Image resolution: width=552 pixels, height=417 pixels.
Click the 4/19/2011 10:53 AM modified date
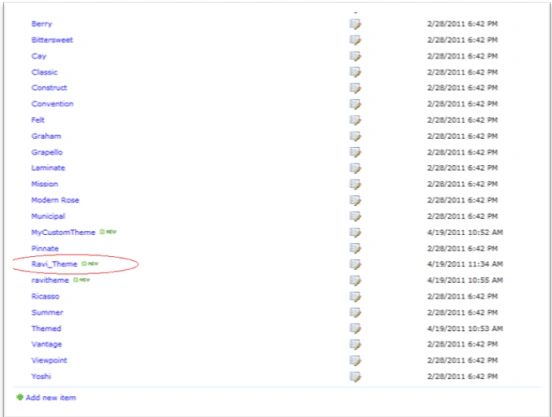click(x=465, y=329)
